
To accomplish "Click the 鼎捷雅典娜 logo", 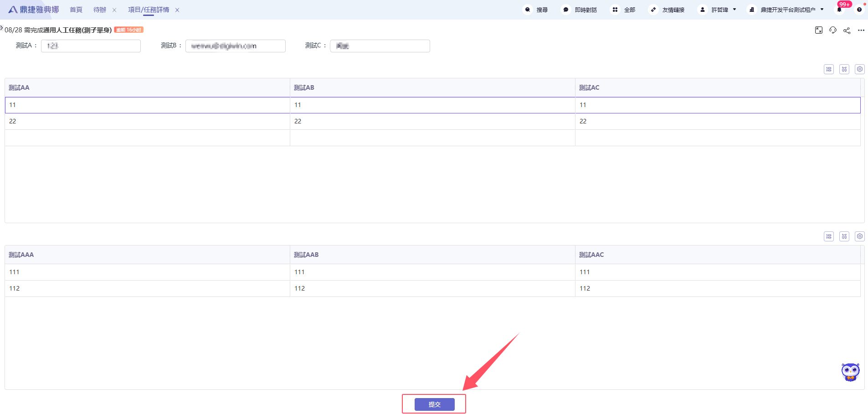I will pyautogui.click(x=34, y=10).
